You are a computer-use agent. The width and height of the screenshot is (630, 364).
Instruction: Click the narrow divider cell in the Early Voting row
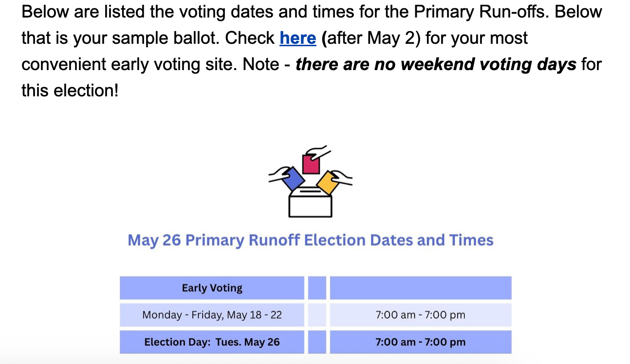point(317,288)
